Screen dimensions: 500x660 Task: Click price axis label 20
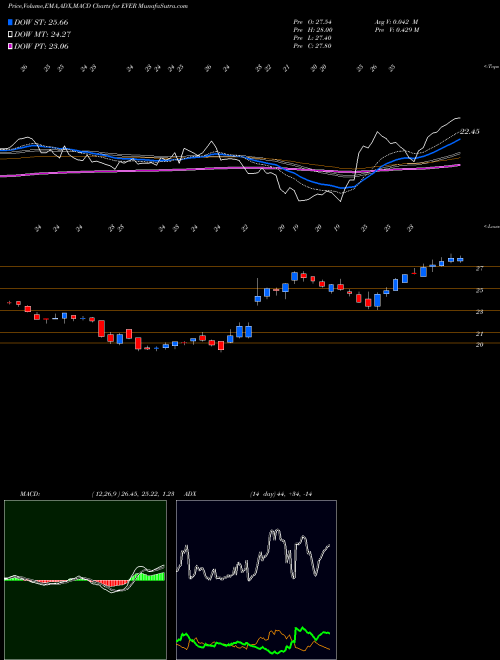pyautogui.click(x=479, y=344)
